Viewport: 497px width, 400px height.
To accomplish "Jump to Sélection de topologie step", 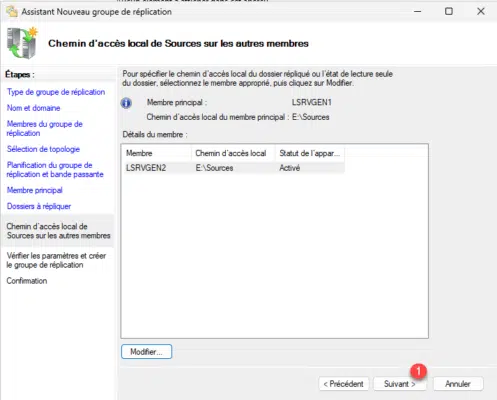I will [x=43, y=149].
